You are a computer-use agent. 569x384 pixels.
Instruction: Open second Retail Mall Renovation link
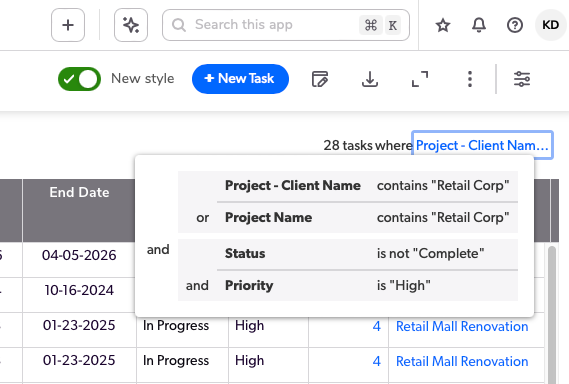click(462, 361)
